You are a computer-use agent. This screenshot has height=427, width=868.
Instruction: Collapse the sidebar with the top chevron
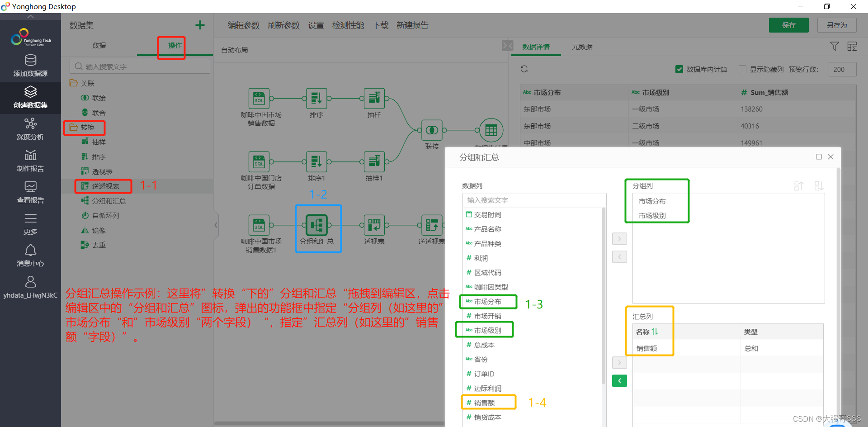pyautogui.click(x=30, y=16)
